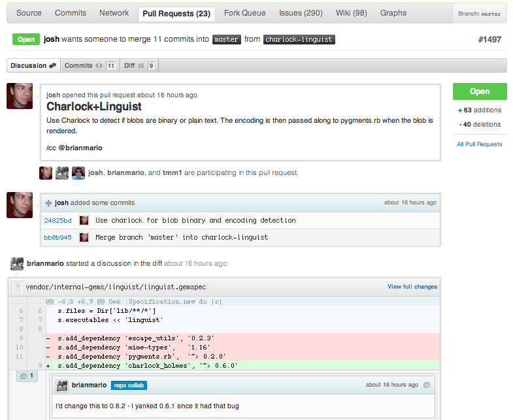Click the small avatar next to commit 24825bd
The image size is (513, 420).
click(x=84, y=221)
